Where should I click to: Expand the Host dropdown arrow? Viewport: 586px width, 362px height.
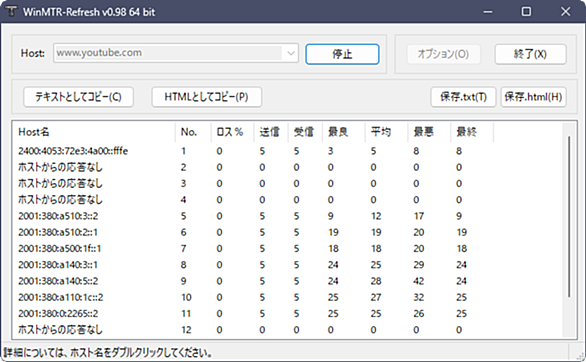291,53
